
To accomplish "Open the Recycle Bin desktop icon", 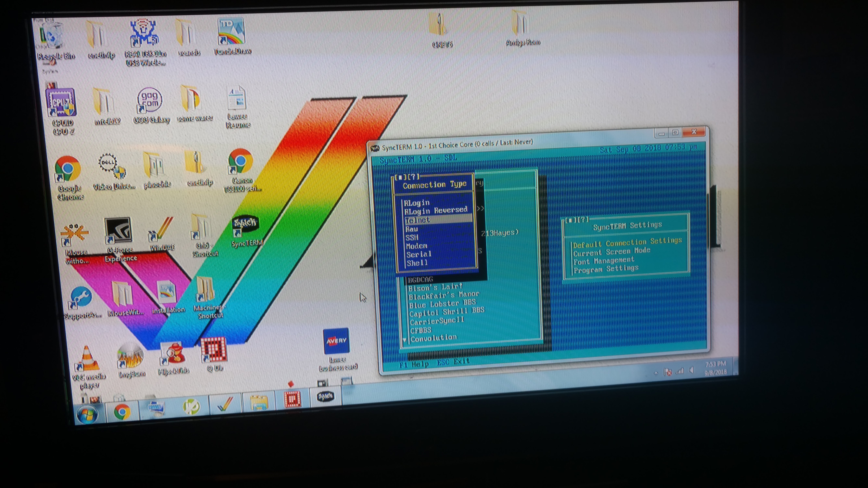I will (52, 39).
